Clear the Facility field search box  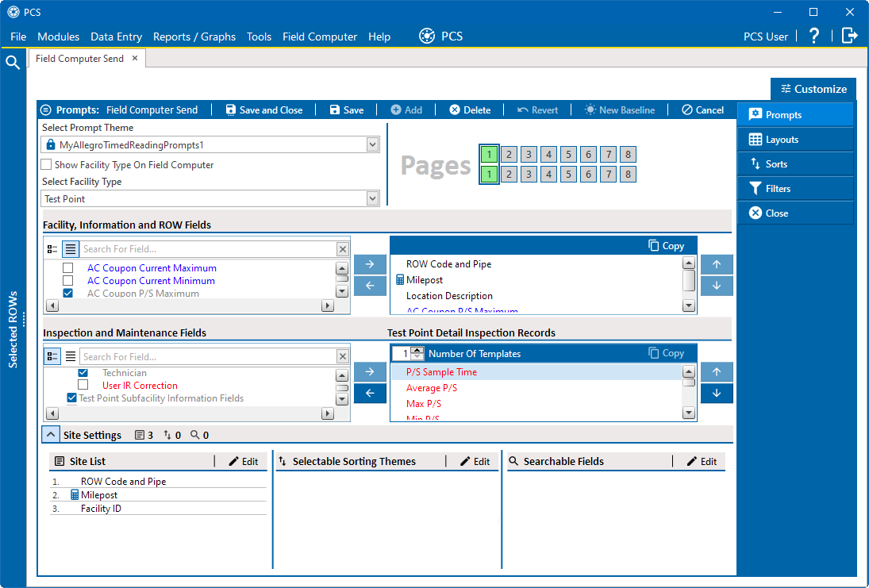point(343,249)
